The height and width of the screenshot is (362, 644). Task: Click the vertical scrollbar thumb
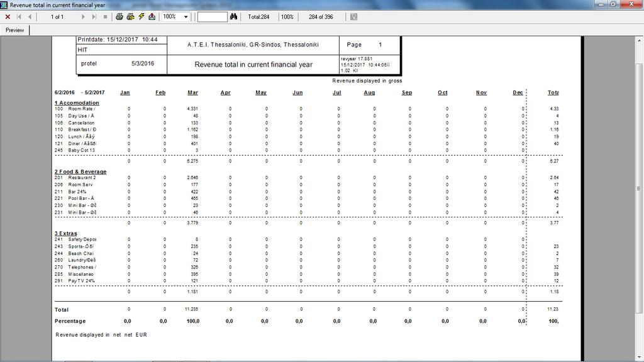[x=639, y=189]
